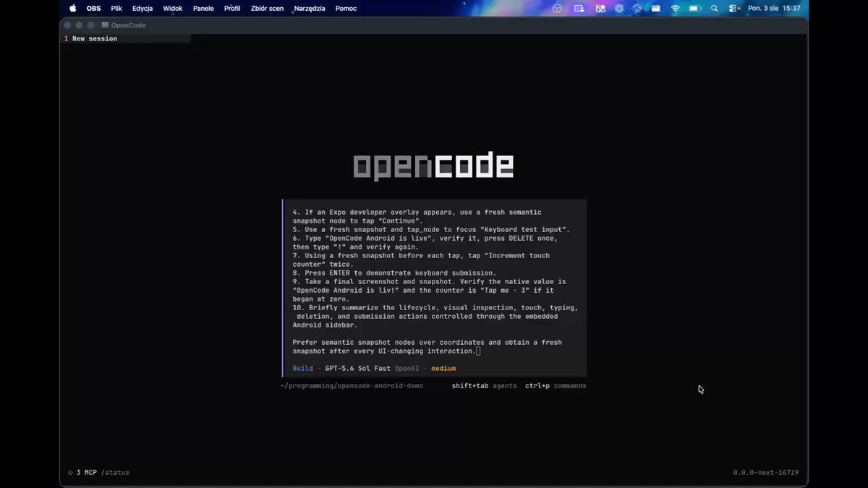Click the MCP status circle icon

click(x=70, y=473)
